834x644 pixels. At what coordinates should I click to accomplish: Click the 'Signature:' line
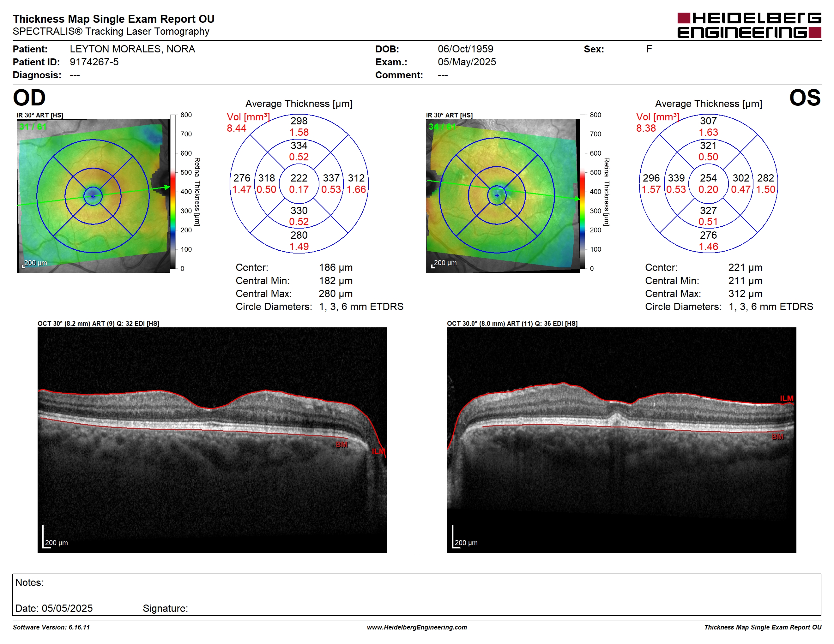pos(165,608)
